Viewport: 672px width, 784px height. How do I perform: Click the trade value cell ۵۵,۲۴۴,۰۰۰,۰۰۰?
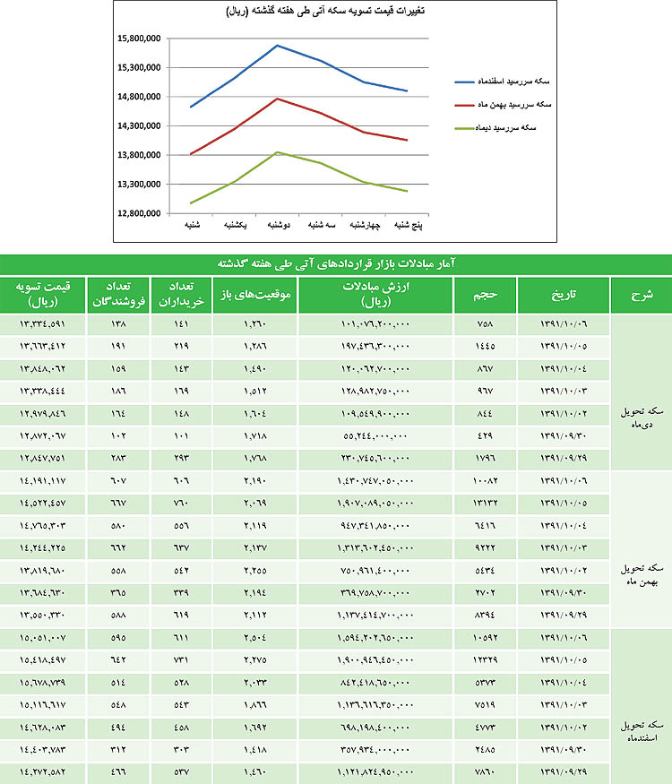[x=375, y=436]
